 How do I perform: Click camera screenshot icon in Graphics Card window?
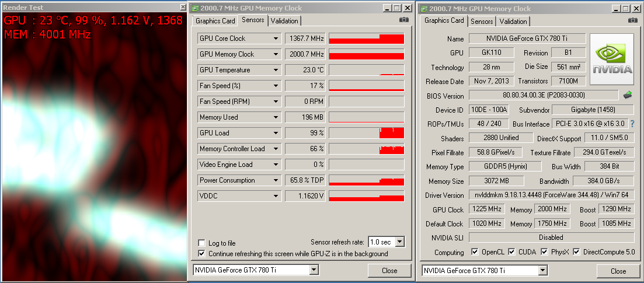[x=632, y=20]
